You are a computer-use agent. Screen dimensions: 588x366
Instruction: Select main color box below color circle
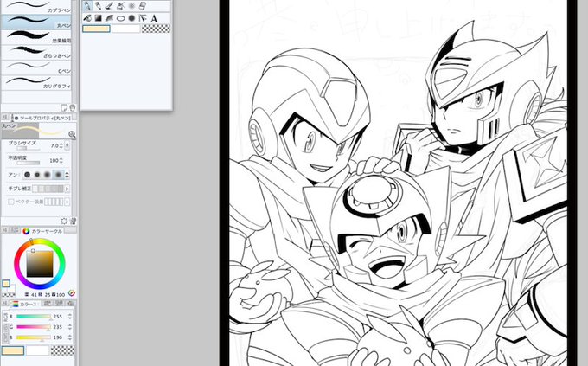(6, 284)
